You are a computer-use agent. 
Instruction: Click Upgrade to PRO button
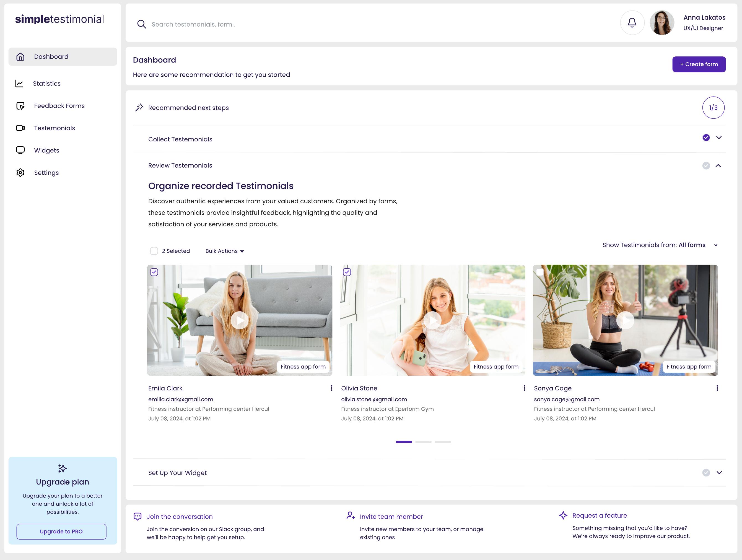pos(61,532)
